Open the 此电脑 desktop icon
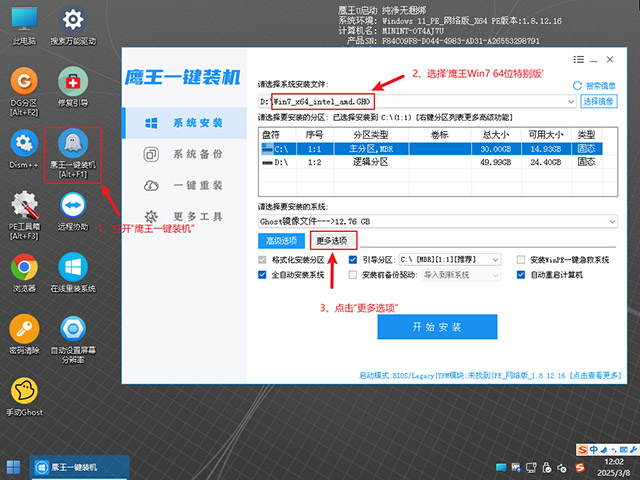Screen dimensions: 640x480 pos(24,24)
